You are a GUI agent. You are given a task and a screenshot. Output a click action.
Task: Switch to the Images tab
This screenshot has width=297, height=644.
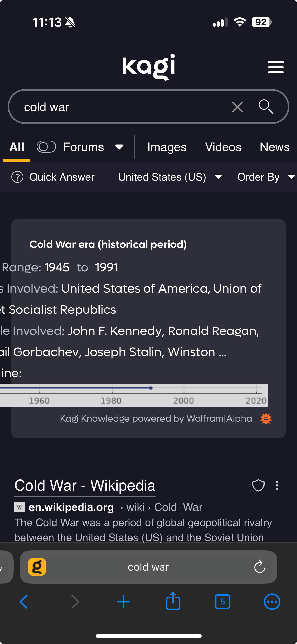(167, 147)
